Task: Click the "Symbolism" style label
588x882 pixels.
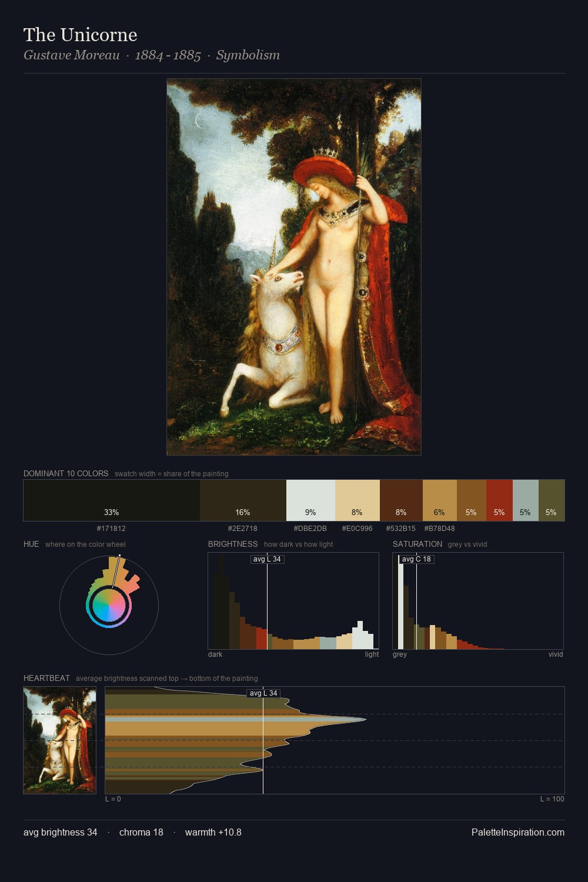Action: coord(248,55)
